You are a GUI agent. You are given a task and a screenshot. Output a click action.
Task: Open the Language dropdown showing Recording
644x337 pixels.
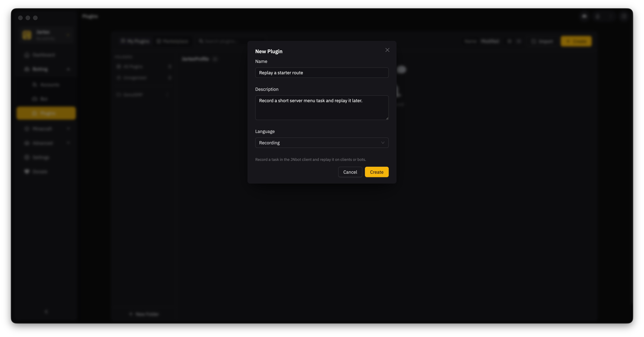[322, 143]
